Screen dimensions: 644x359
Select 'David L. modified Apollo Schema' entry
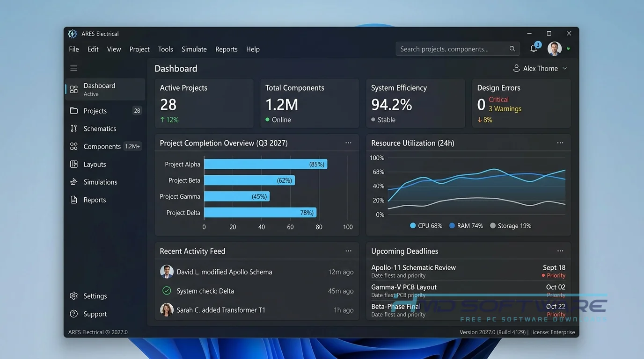coord(257,272)
